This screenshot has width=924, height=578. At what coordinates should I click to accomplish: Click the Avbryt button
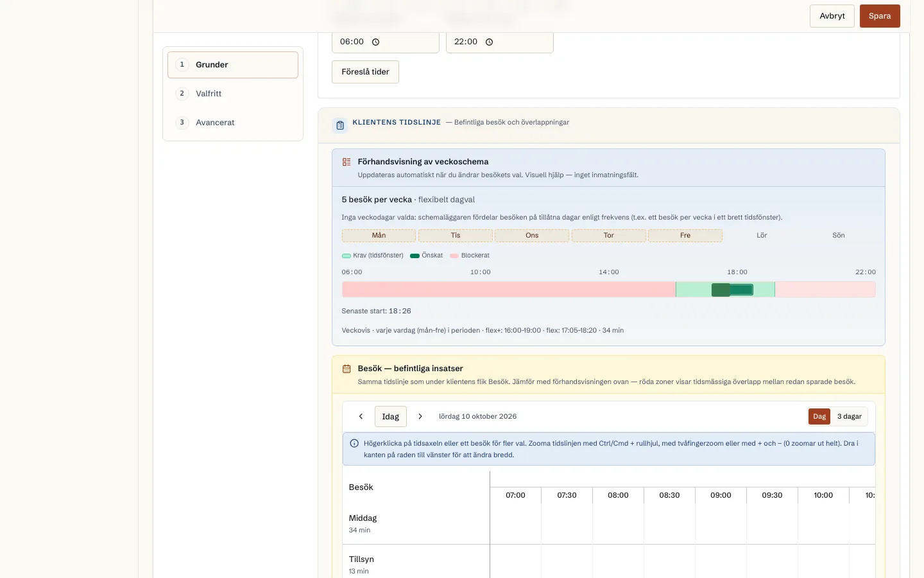coord(832,16)
